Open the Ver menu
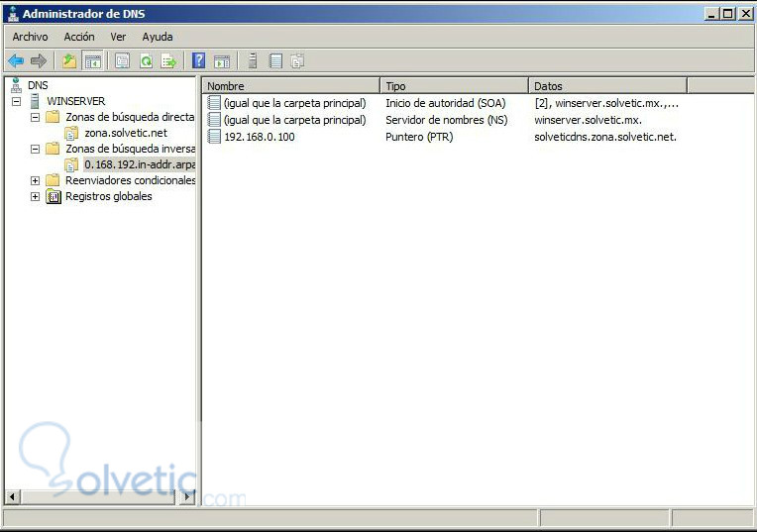Viewport: 757px width, 532px height. [118, 37]
